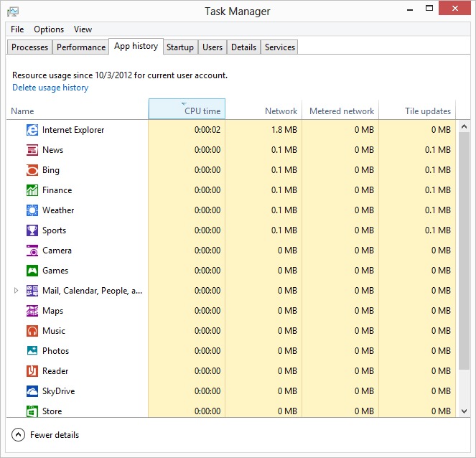Open the Options menu
Image resolution: width=476 pixels, height=458 pixels.
(x=49, y=29)
